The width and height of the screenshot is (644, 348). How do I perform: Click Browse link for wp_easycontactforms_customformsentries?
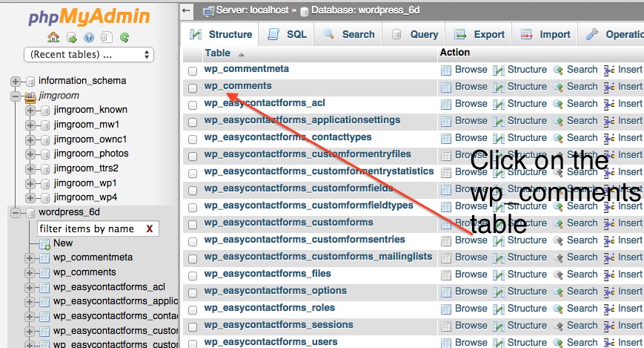pos(471,240)
